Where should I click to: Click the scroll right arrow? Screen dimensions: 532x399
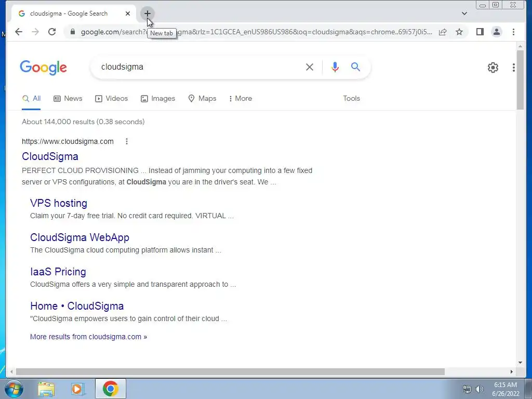512,372
